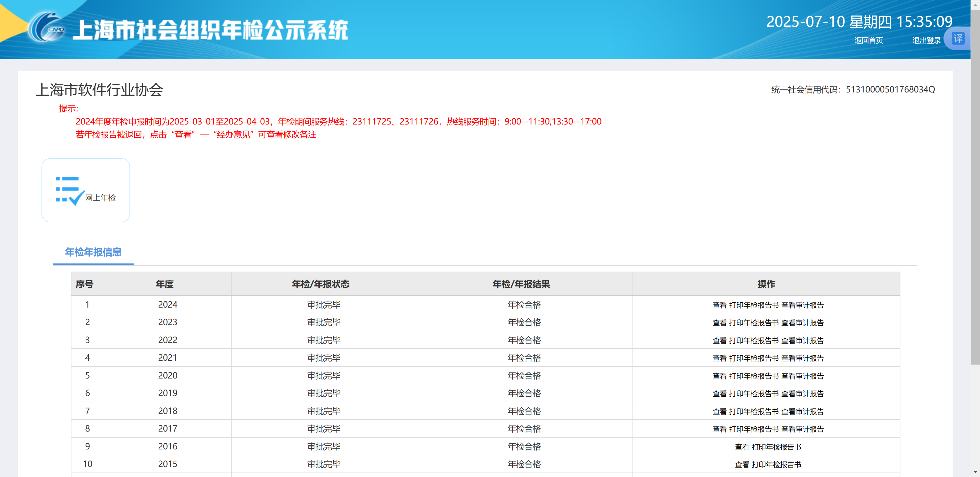Click 查看审计报告 for year 2024
This screenshot has height=477, width=980.
[x=802, y=305]
